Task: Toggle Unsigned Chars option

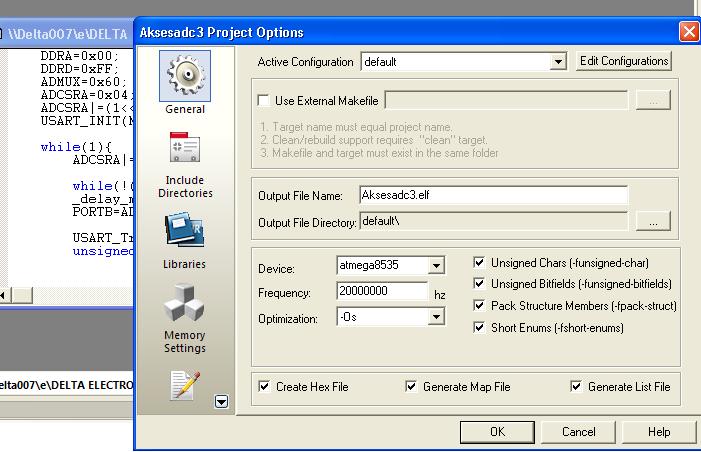Action: [480, 263]
